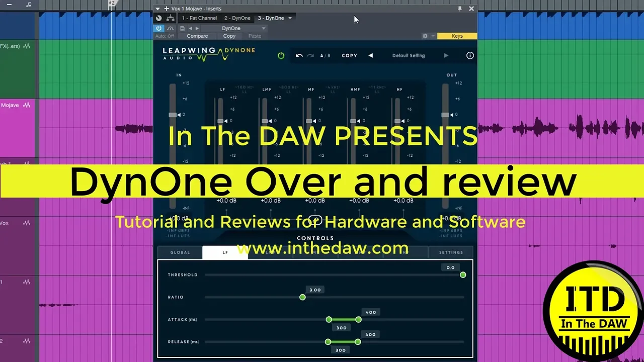Screen dimensions: 644x362
Task: Enable the yellow Keys button
Action: click(x=457, y=36)
